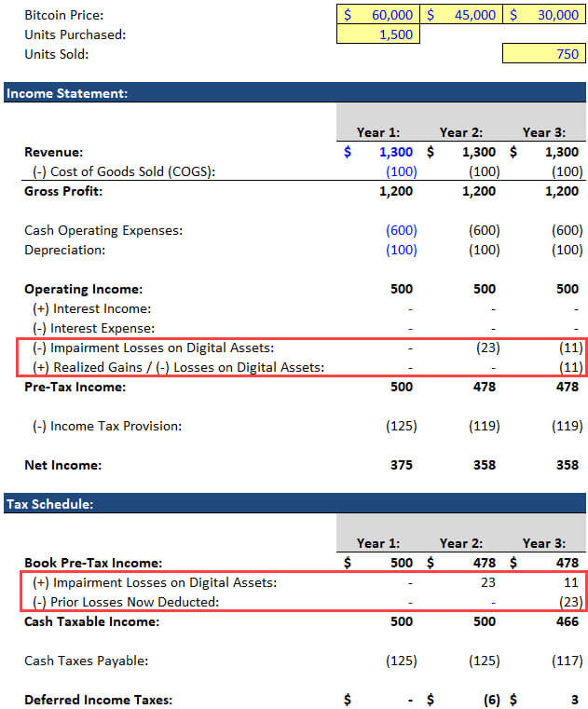Click 'Deferred Income Taxes:' label
Screen dimensions: 588x709
pyautogui.click(x=98, y=700)
